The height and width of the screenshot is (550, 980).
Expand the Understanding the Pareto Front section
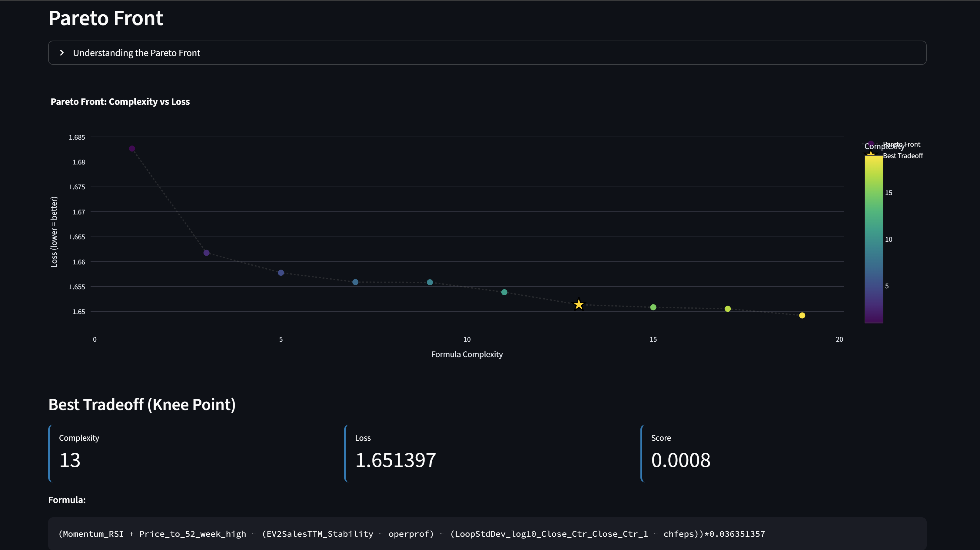tap(136, 53)
